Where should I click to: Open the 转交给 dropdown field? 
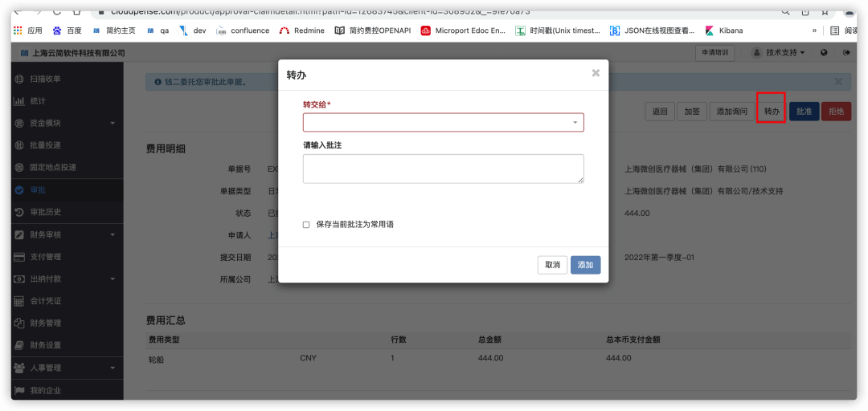[444, 122]
